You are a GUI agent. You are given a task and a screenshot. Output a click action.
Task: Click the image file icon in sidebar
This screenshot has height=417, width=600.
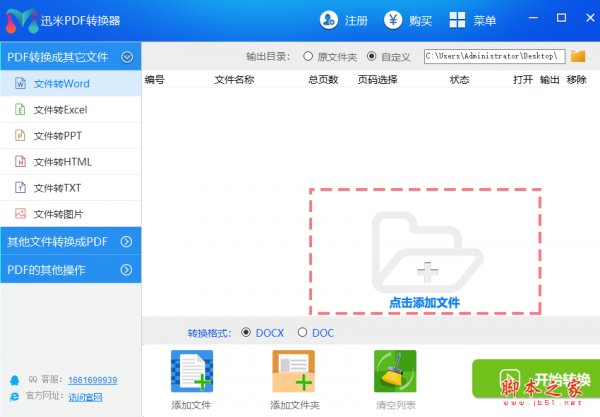pyautogui.click(x=20, y=213)
